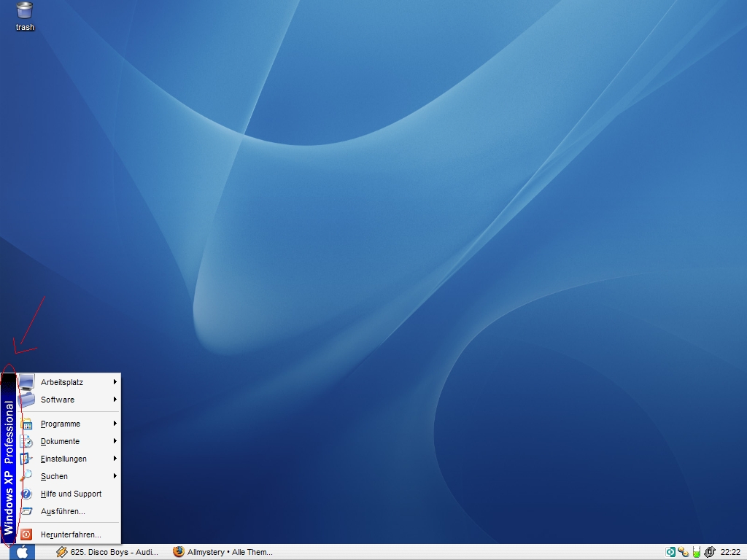
Task: Click the Hilfe und Support question-mark icon
Action: click(x=27, y=494)
